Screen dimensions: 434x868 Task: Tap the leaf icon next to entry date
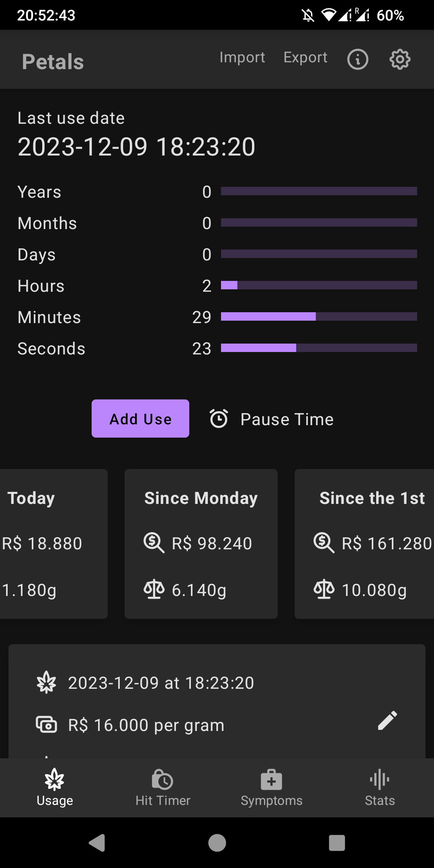[47, 682]
